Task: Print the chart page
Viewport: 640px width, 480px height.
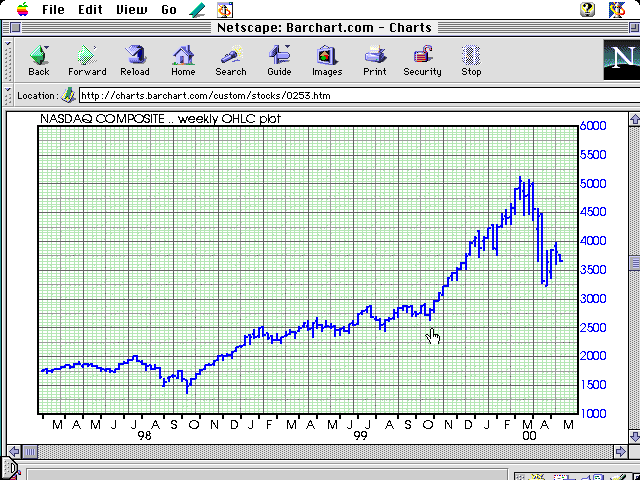Action: click(x=375, y=60)
